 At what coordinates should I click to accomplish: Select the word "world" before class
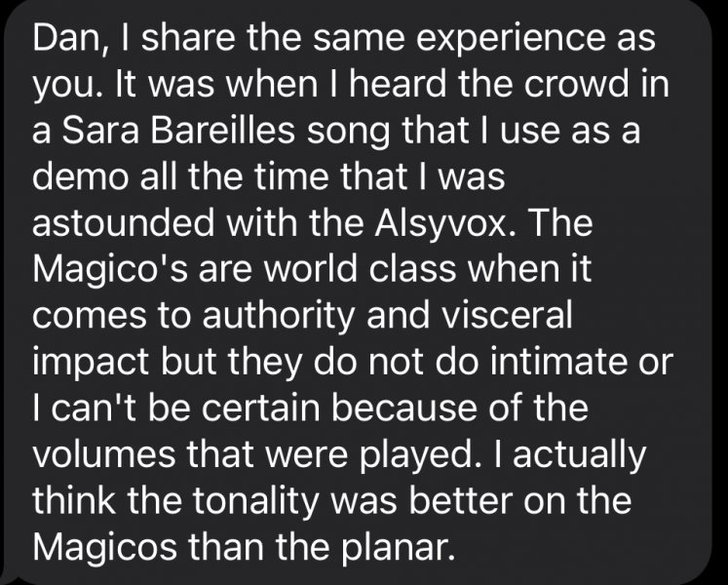pos(311,268)
